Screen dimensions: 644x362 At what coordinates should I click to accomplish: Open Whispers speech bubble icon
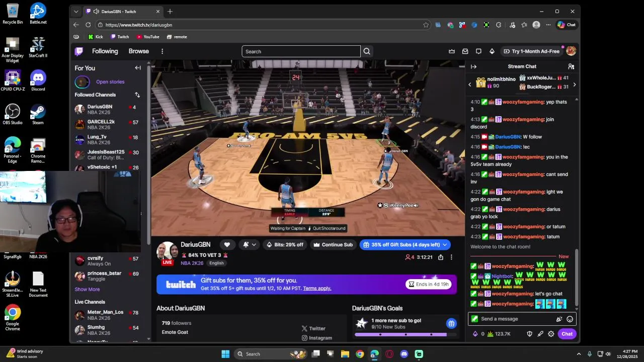point(478,51)
